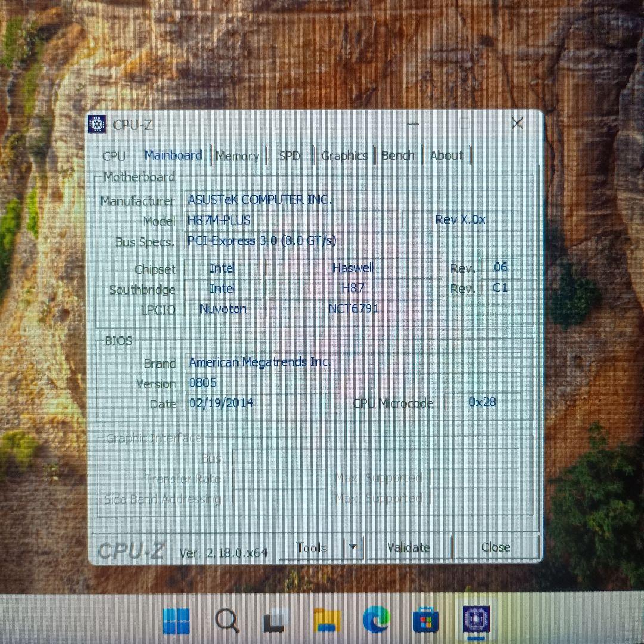Open Microsoft Edge from taskbar
The image size is (644, 644).
point(376,620)
